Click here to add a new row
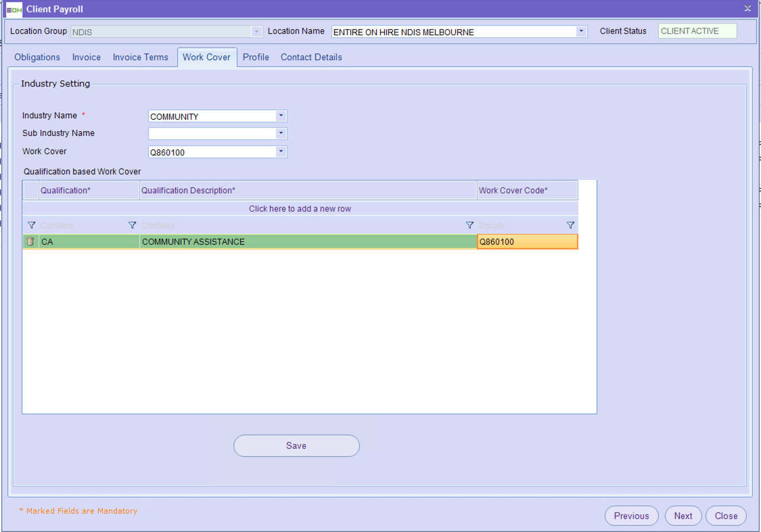761x532 pixels. click(x=300, y=209)
